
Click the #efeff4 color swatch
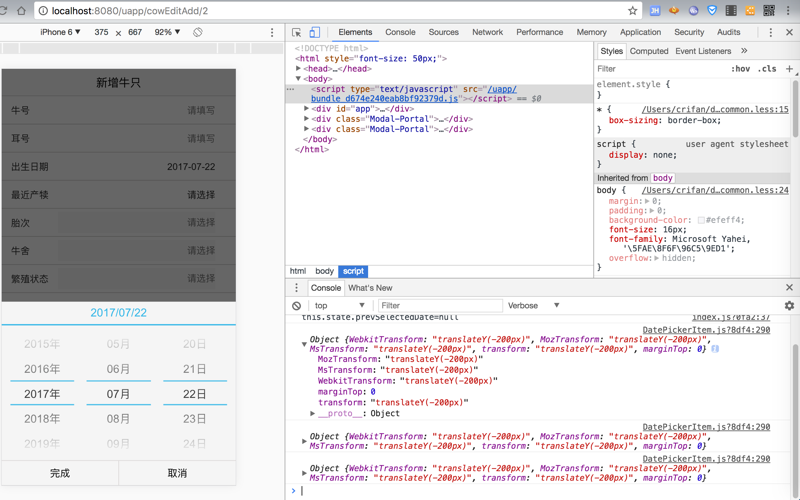tap(701, 220)
